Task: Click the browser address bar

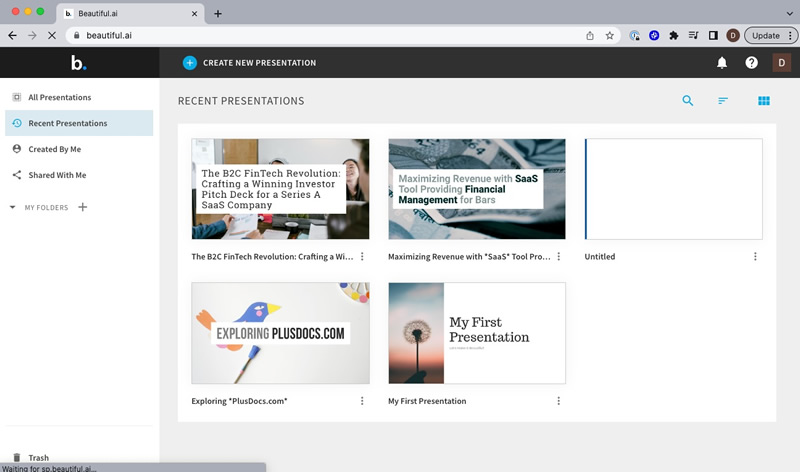Action: [x=343, y=35]
